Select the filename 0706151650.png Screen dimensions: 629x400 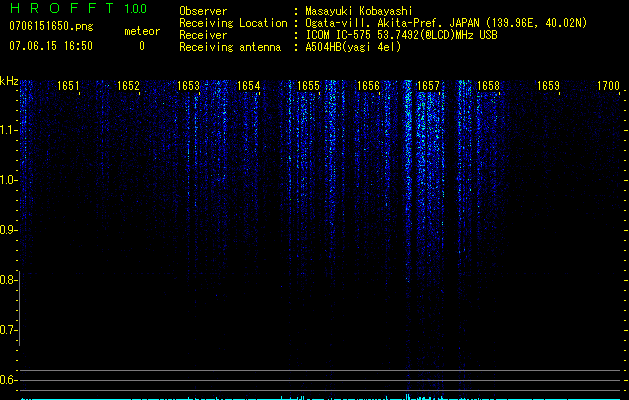coord(51,26)
